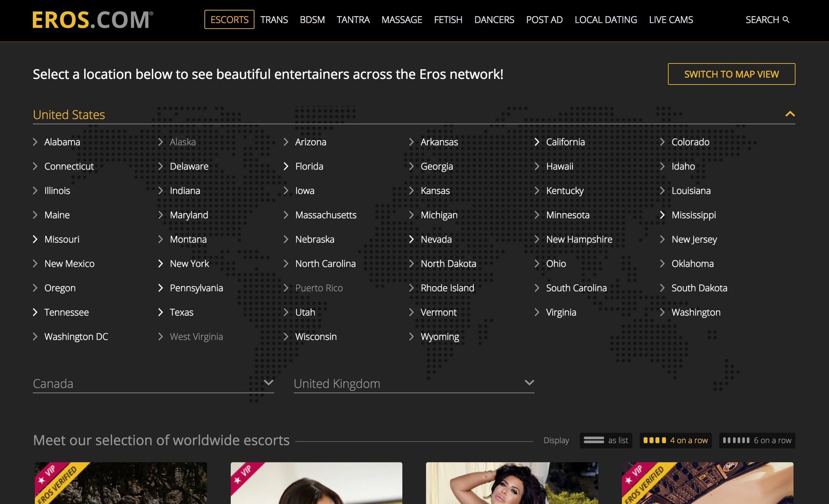Open the DANCERS menu item
The height and width of the screenshot is (504, 829).
coord(494,19)
